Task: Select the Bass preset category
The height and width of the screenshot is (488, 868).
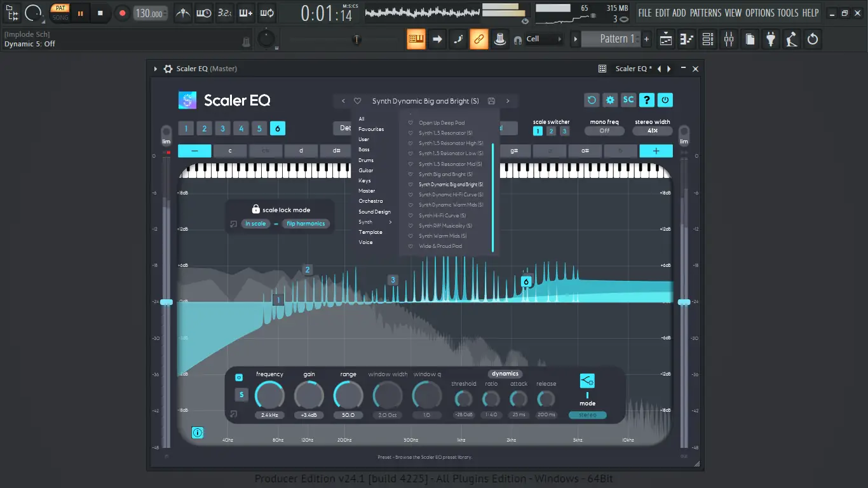Action: [x=364, y=150]
